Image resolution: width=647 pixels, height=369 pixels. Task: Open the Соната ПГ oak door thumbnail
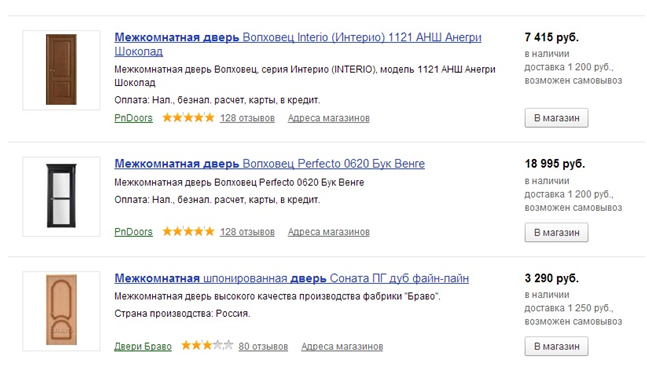point(61,311)
